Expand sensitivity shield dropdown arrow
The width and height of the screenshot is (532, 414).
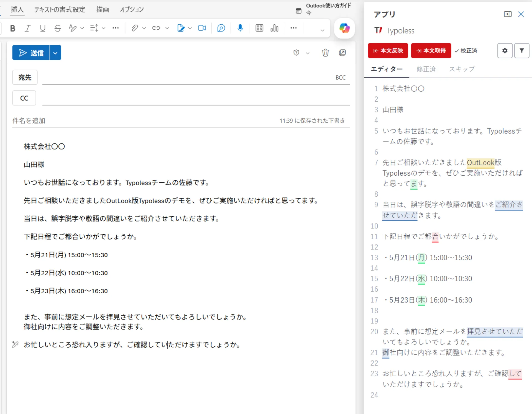(x=308, y=53)
